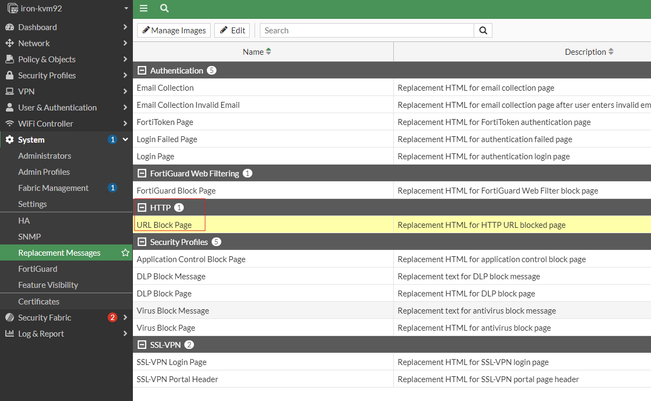Click the WiFi Controller signal icon
Viewport: 651px width, 401px height.
(x=10, y=124)
